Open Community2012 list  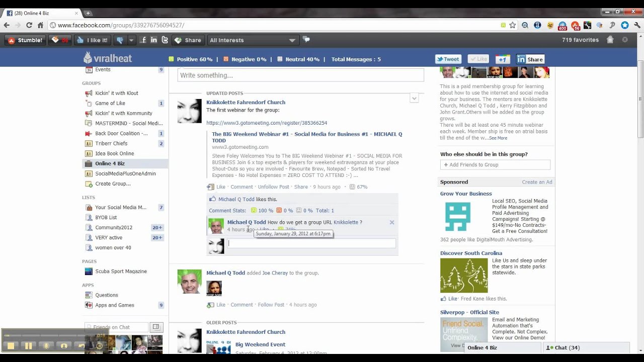tap(113, 227)
